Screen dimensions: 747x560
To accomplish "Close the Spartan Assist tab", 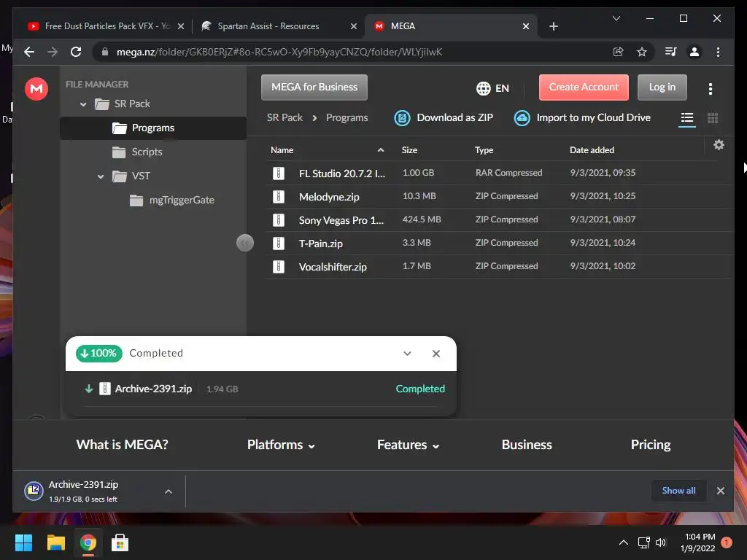I will click(354, 26).
